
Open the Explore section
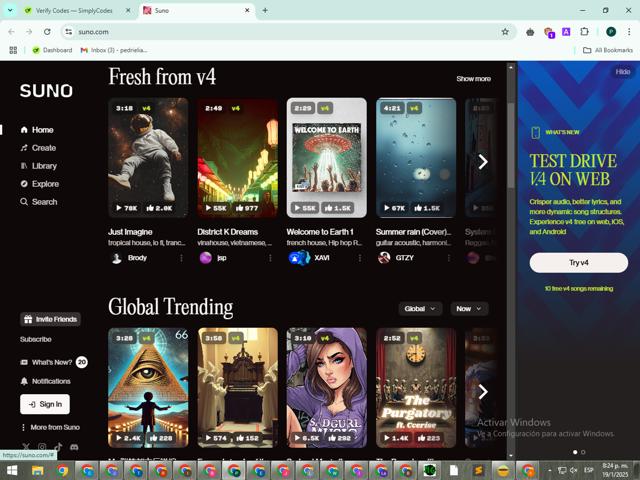click(40, 184)
